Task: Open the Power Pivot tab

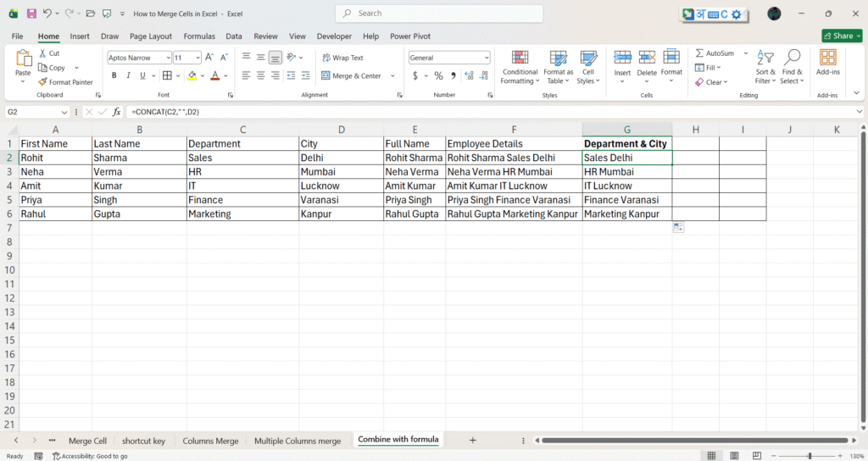Action: (x=410, y=36)
